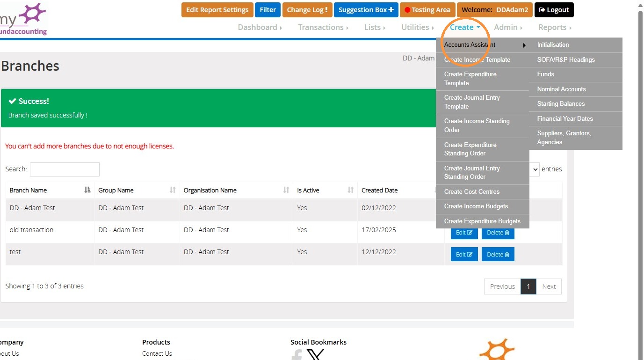Select Create Cost Centres
This screenshot has width=644, height=360.
[x=482, y=191]
